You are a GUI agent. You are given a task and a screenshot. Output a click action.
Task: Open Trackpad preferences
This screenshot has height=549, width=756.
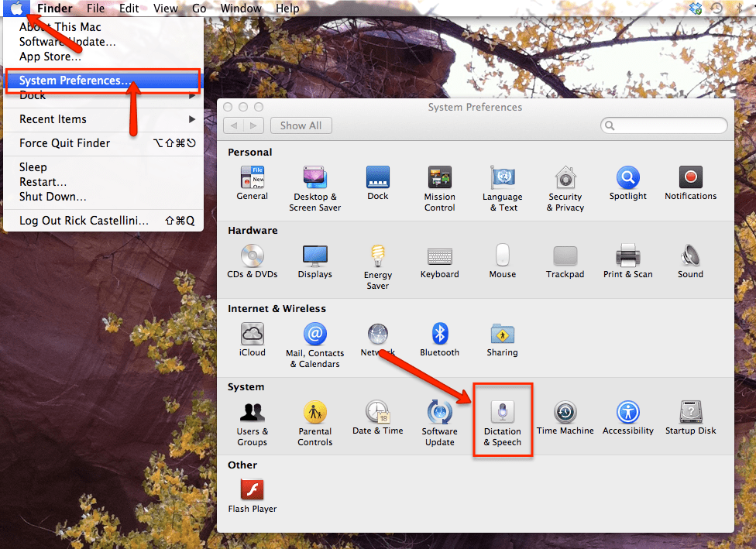coord(565,261)
